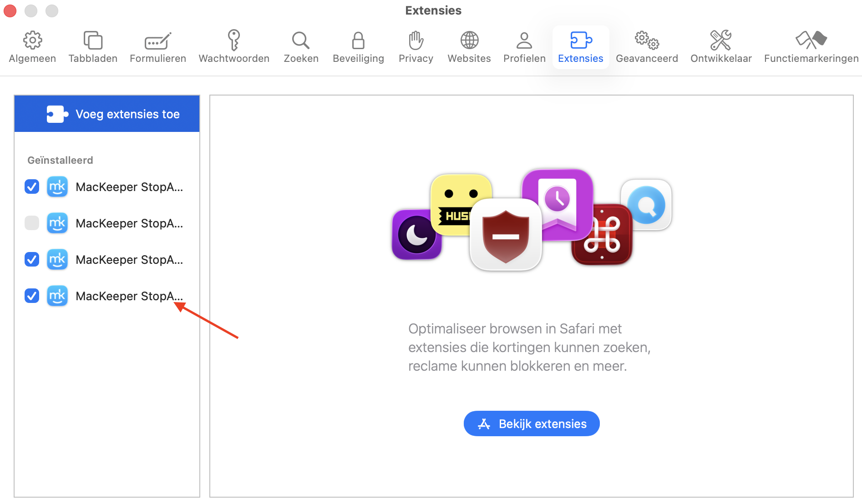Viewport: 862px width, 504px height.
Task: Open the Privacy hand icon
Action: [x=416, y=40]
